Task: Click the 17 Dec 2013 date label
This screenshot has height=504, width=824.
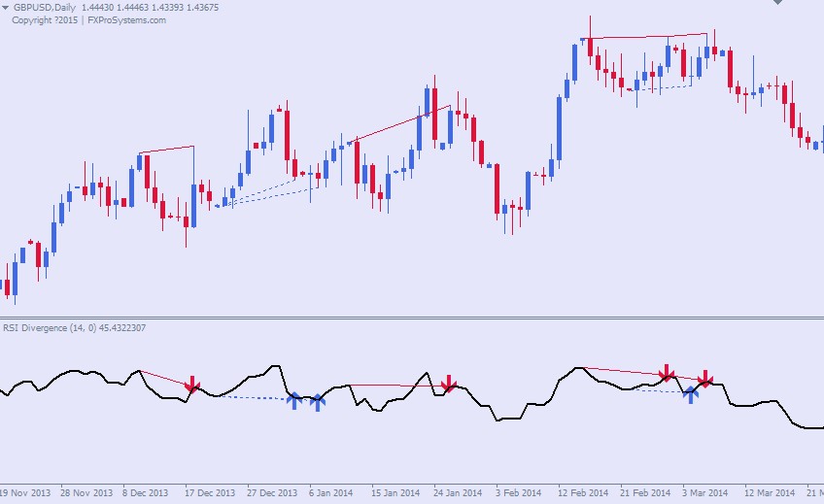Action: (210, 493)
